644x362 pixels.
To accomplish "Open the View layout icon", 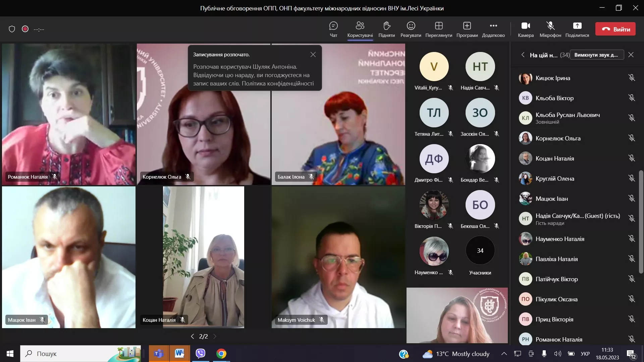I will coord(439,26).
